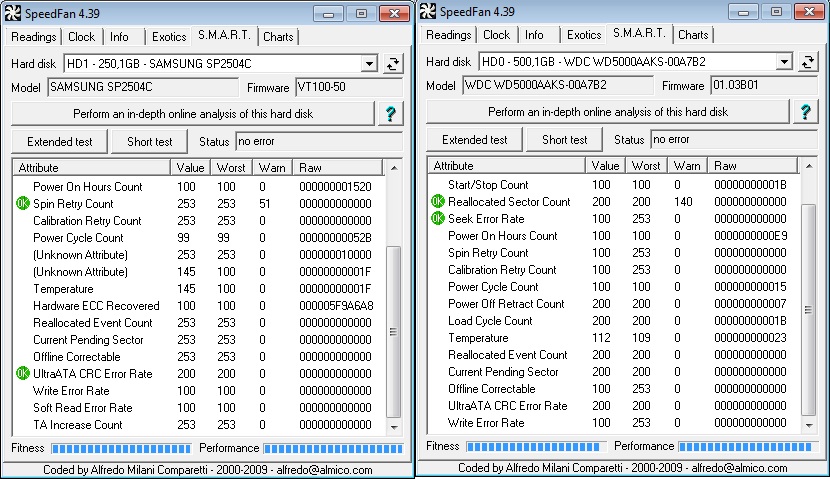The width and height of the screenshot is (830, 479).
Task: Click the question mark help icon, left window
Action: click(391, 114)
